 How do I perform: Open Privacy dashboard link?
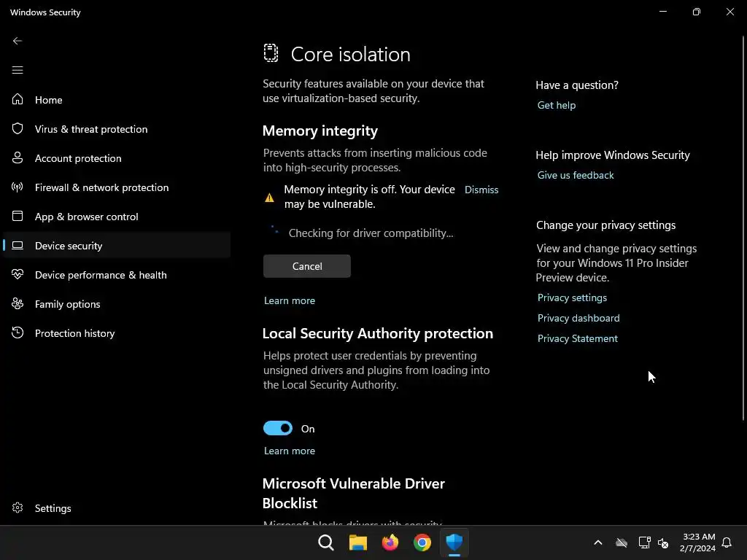[578, 318]
